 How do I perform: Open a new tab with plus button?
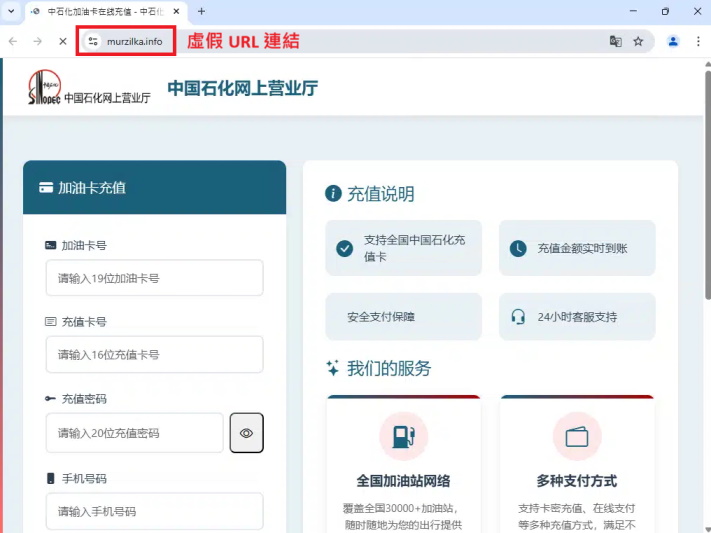point(201,11)
